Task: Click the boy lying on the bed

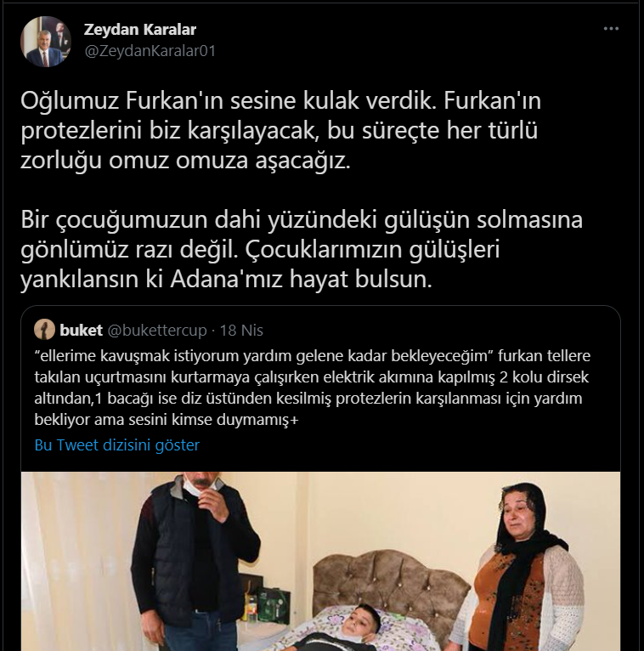Action: pyautogui.click(x=348, y=629)
